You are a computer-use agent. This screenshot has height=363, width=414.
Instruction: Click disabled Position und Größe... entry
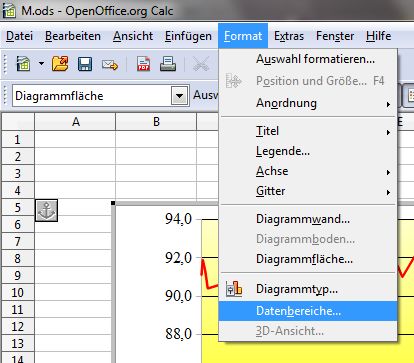308,81
